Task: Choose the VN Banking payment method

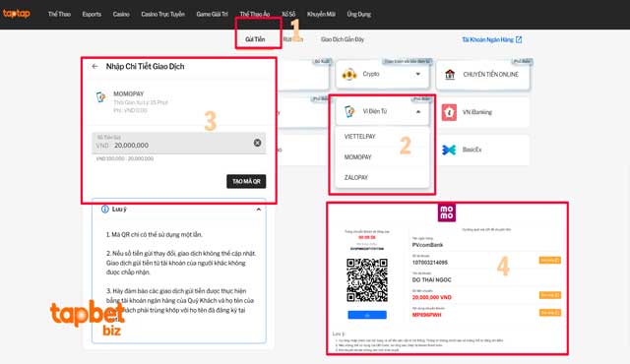Action: [x=483, y=112]
